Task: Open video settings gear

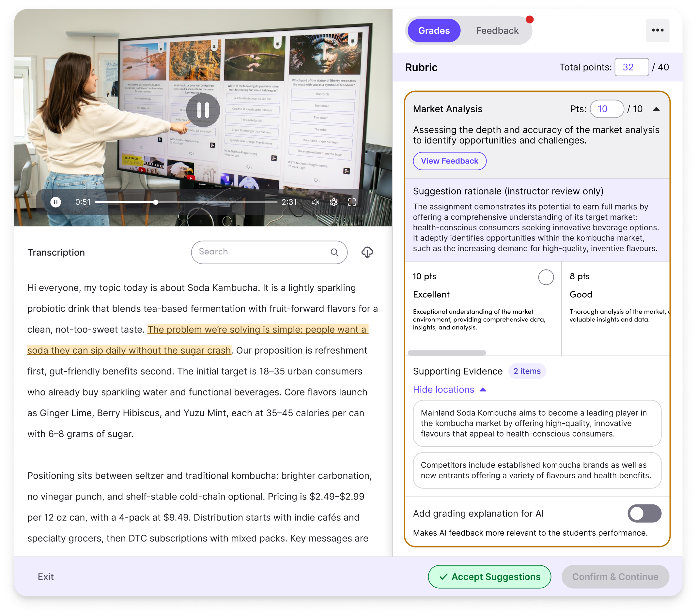Action: tap(333, 202)
